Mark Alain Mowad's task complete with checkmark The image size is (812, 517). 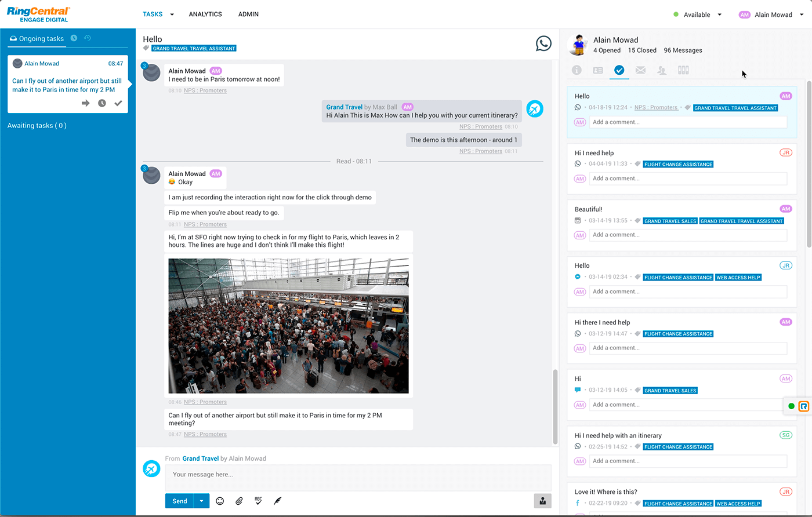click(x=118, y=103)
